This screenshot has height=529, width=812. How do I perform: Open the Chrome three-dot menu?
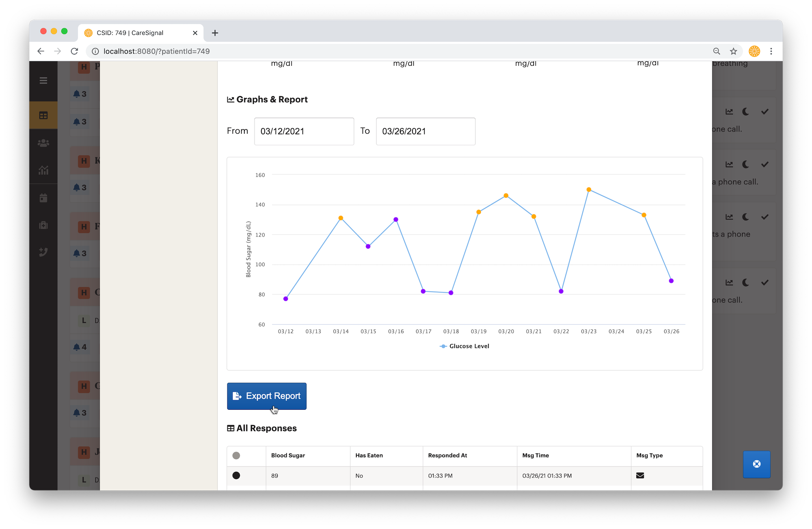[x=771, y=51]
